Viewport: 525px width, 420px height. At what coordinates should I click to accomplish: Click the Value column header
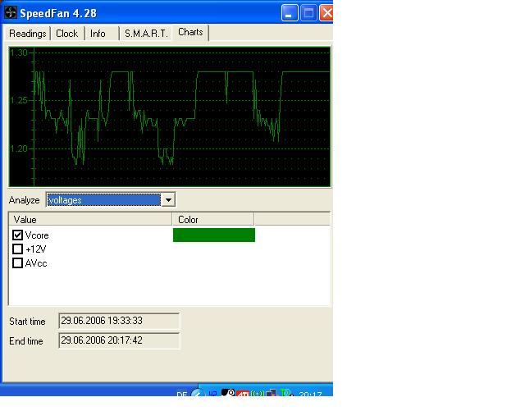90,219
